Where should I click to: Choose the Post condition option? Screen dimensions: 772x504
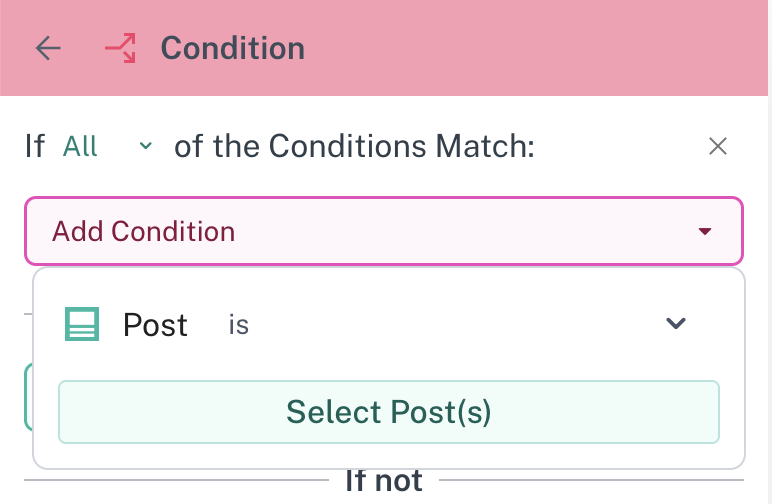(155, 325)
